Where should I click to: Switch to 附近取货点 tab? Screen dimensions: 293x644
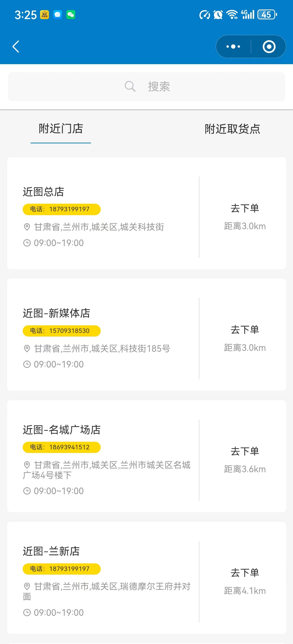232,129
